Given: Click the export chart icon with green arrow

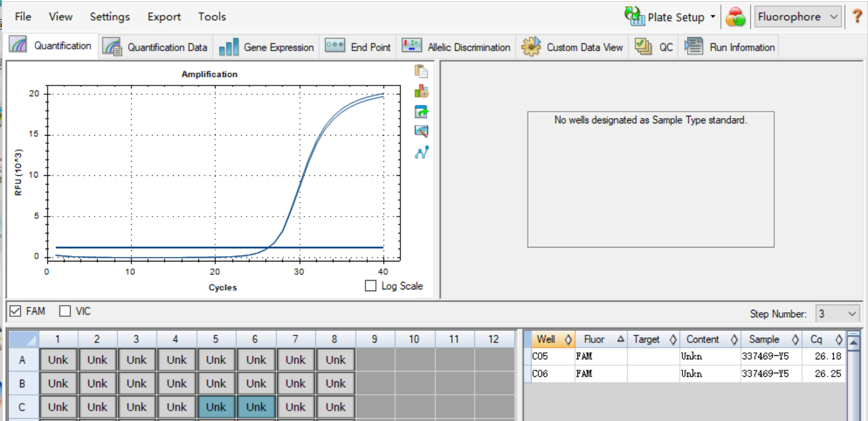Looking at the screenshot, I should pos(421,112).
